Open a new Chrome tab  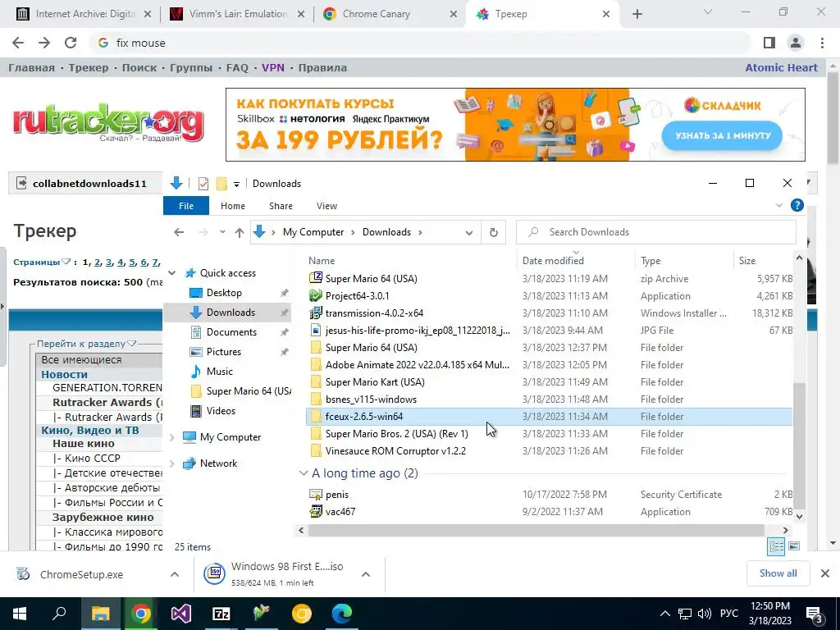click(x=637, y=15)
